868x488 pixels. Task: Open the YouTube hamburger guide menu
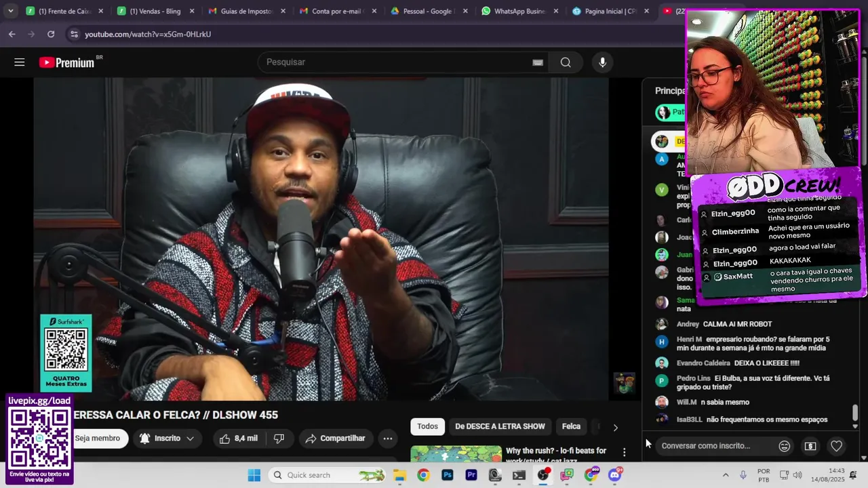tap(20, 62)
